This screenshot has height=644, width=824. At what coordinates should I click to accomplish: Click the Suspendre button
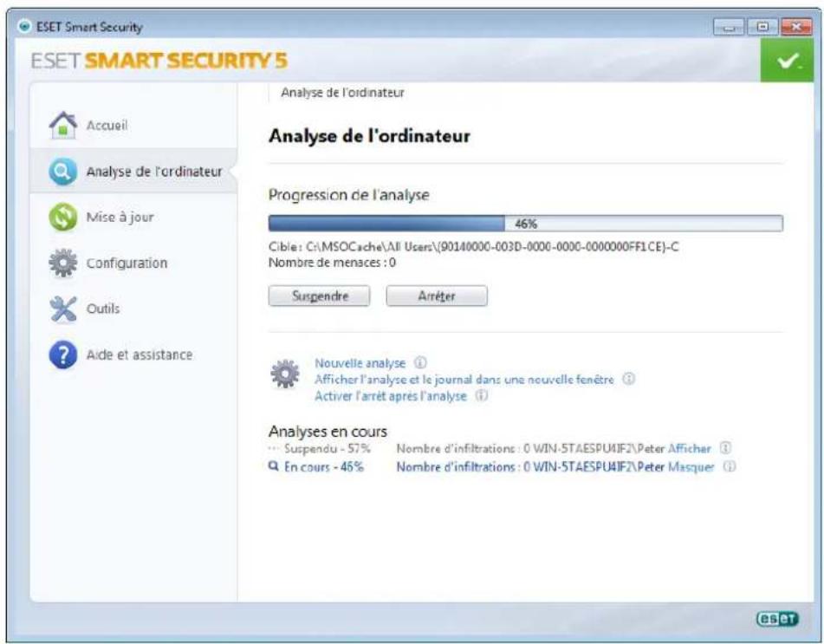click(x=319, y=296)
